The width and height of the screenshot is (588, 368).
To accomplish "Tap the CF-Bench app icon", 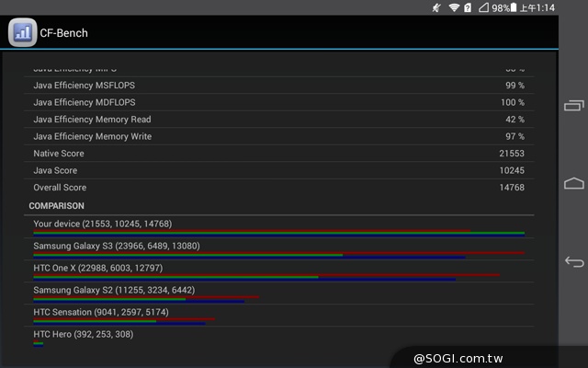I will click(22, 33).
